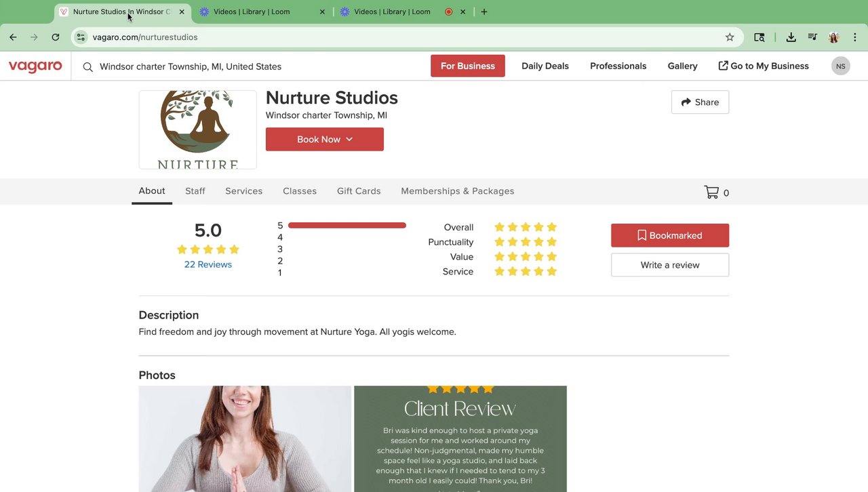Open media controls icon in toolbar
Screen dimensions: 868x492
812,37
